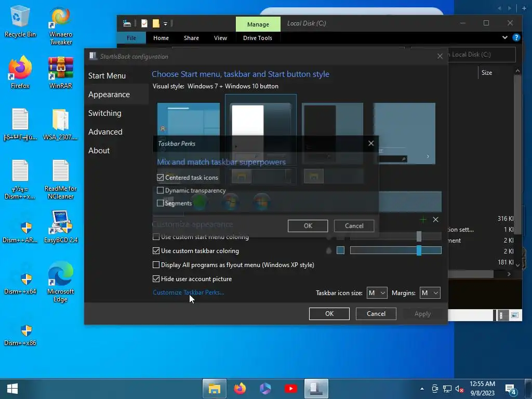
Task: Open Share tab in Explorer ribbon
Action: (191, 37)
